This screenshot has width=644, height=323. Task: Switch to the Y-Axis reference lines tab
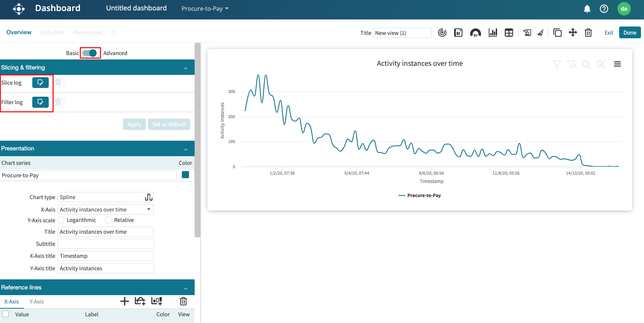37,302
